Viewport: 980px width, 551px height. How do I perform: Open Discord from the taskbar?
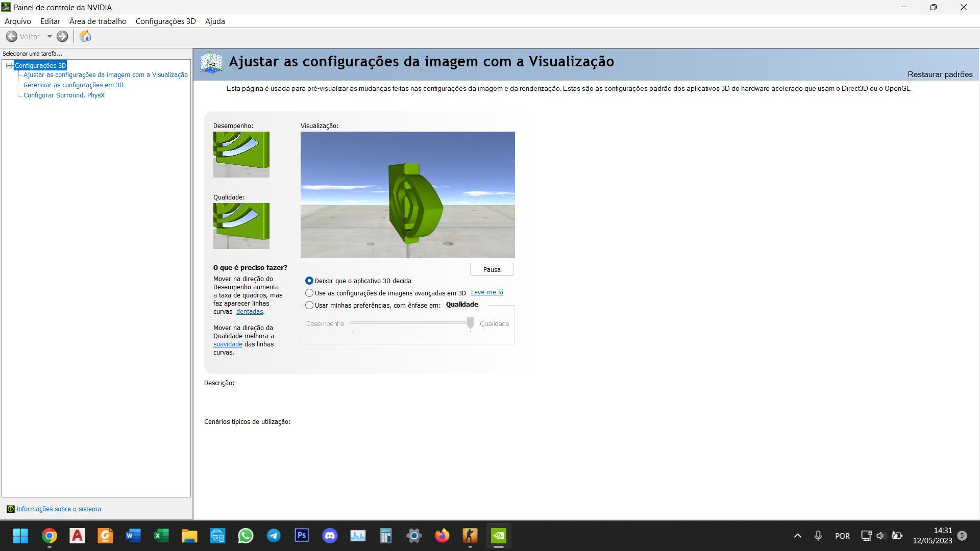[330, 536]
